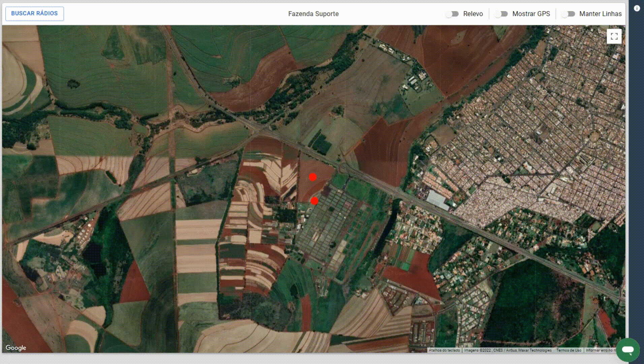The height and width of the screenshot is (364, 644).
Task: Click the Manter Linhas label text
Action: (600, 14)
